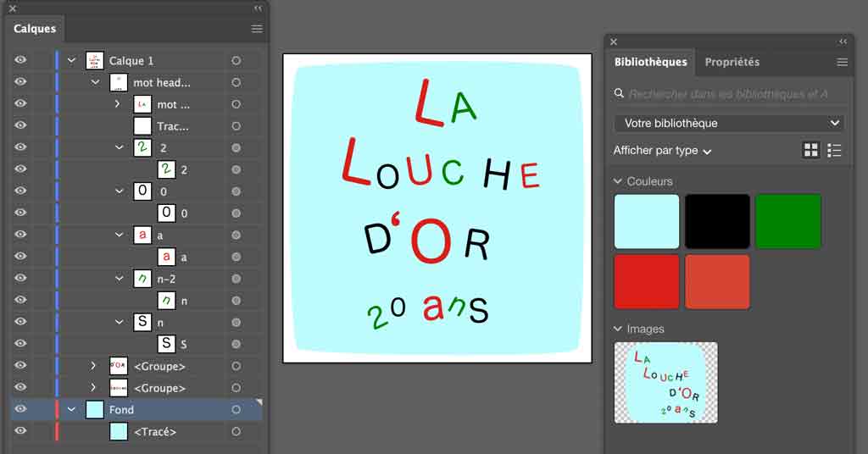Toggle visibility of <Tracé> in Fond
This screenshot has height=454, width=868.
(20, 431)
